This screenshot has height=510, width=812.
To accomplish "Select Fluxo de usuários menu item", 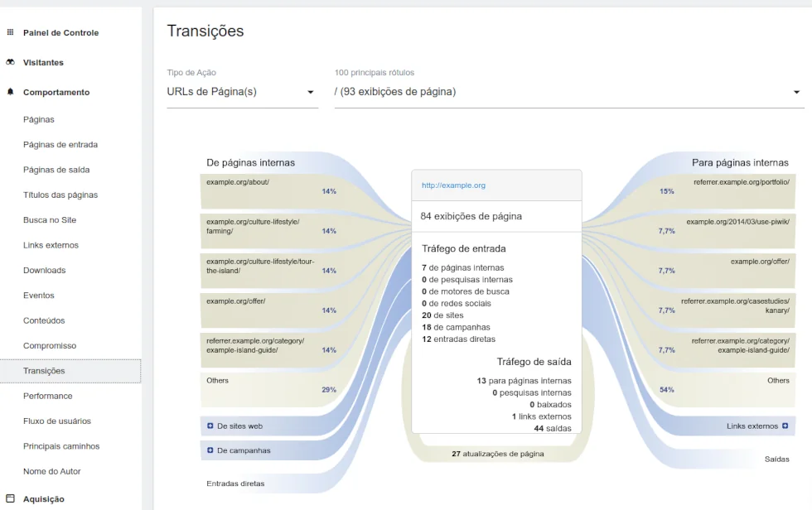I will (x=57, y=421).
